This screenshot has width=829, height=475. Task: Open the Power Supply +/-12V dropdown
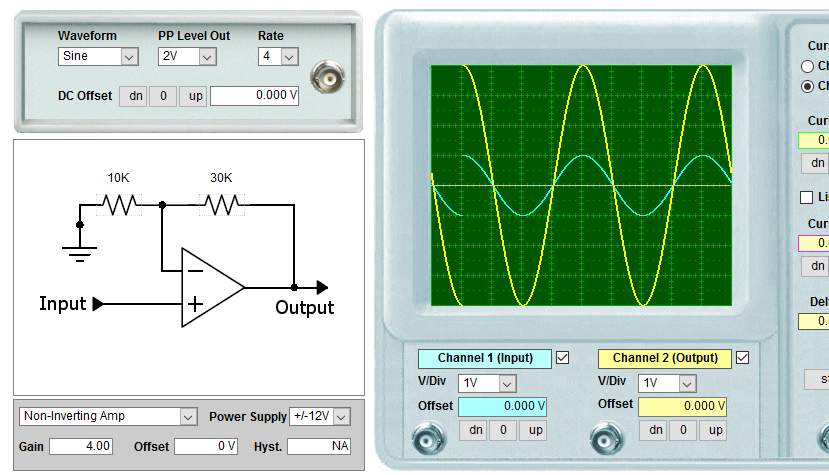pos(320,416)
